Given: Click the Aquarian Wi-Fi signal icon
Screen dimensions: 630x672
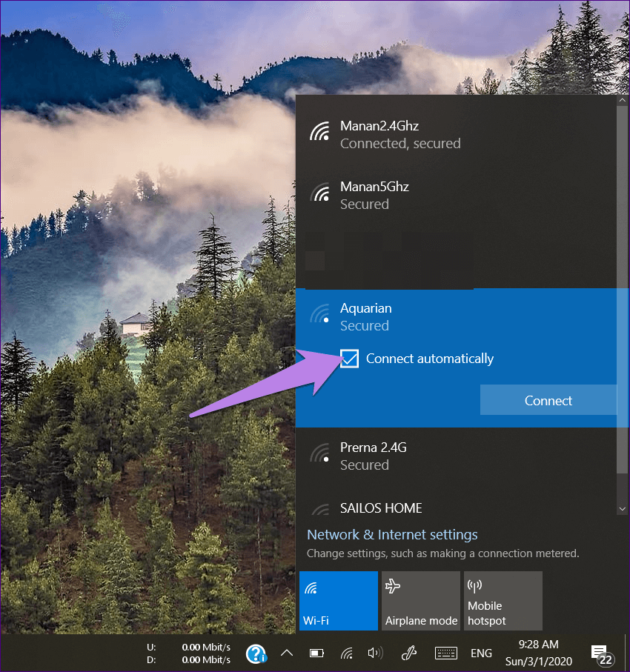Looking at the screenshot, I should pyautogui.click(x=320, y=313).
